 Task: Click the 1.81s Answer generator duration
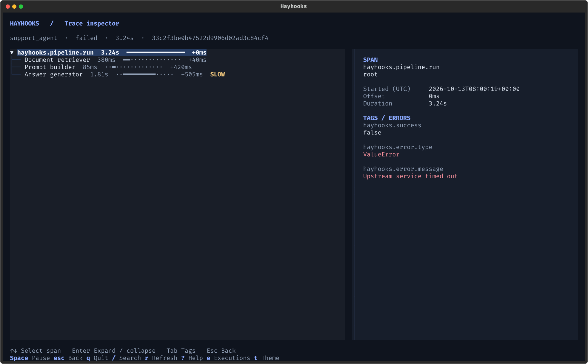(x=99, y=75)
